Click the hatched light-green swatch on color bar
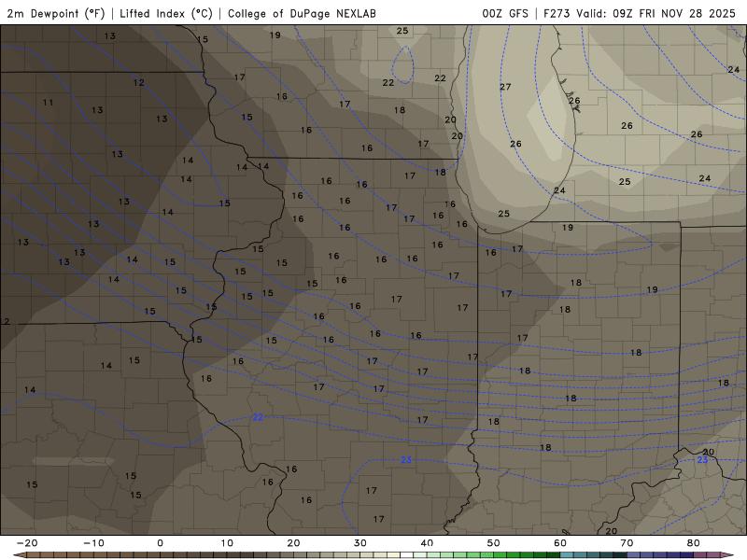The height and width of the screenshot is (560, 747). pos(473,554)
